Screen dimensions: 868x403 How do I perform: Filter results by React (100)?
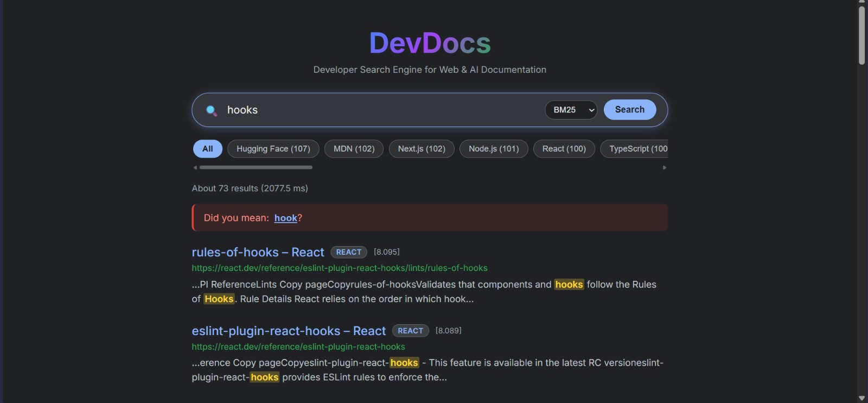(x=564, y=149)
